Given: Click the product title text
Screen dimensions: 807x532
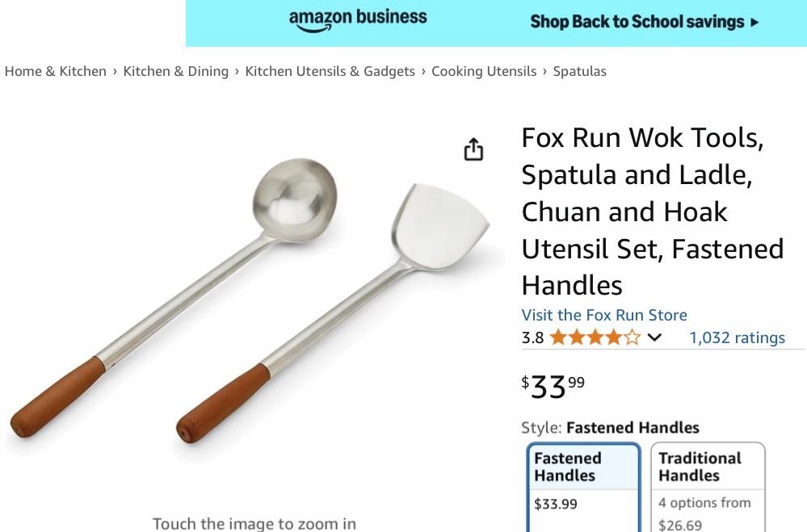Looking at the screenshot, I should pos(653,211).
